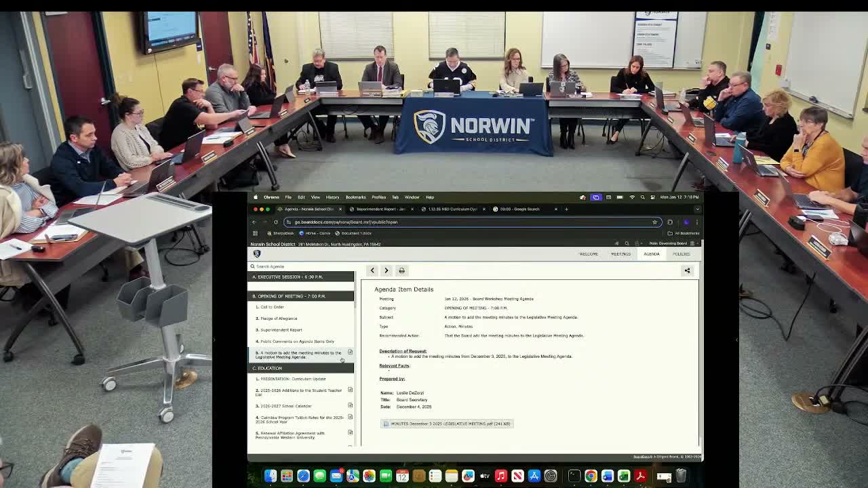Open the share icon above Agenda Item Details
868x488 pixels.
687,270
